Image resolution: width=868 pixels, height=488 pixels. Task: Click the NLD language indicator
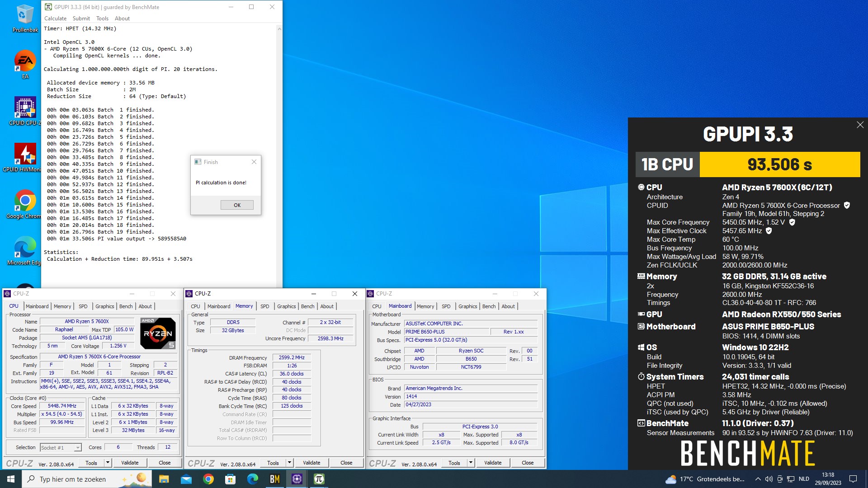pyautogui.click(x=804, y=479)
